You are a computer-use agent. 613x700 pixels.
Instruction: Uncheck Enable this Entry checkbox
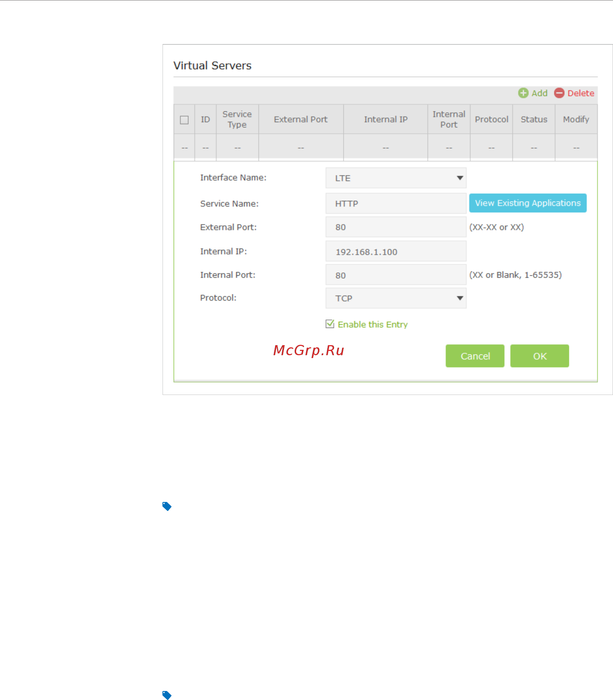coord(330,324)
